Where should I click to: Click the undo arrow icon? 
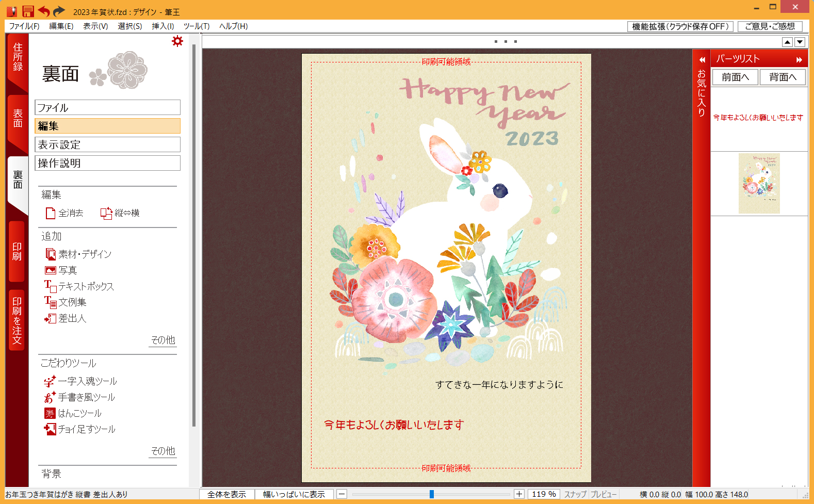point(44,11)
